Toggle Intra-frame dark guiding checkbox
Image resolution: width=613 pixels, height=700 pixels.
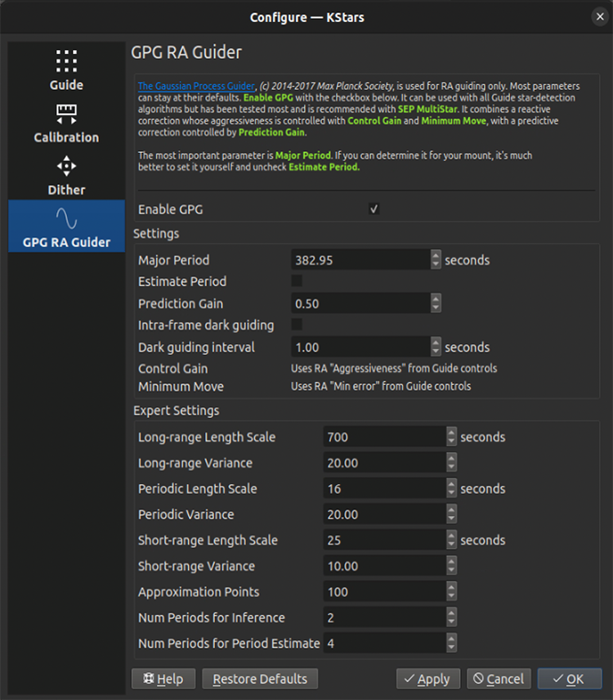pyautogui.click(x=297, y=325)
